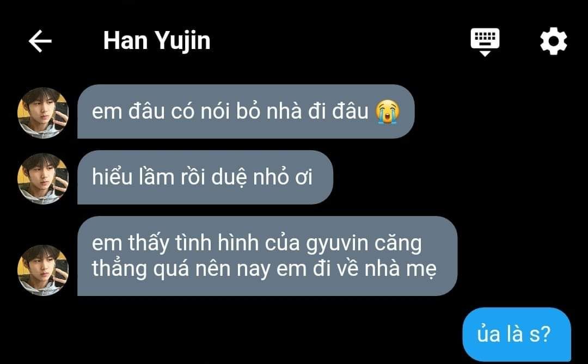Select the 'em thấy tình hình của gyuvin' bubble
This screenshot has width=588, height=364.
click(x=267, y=256)
